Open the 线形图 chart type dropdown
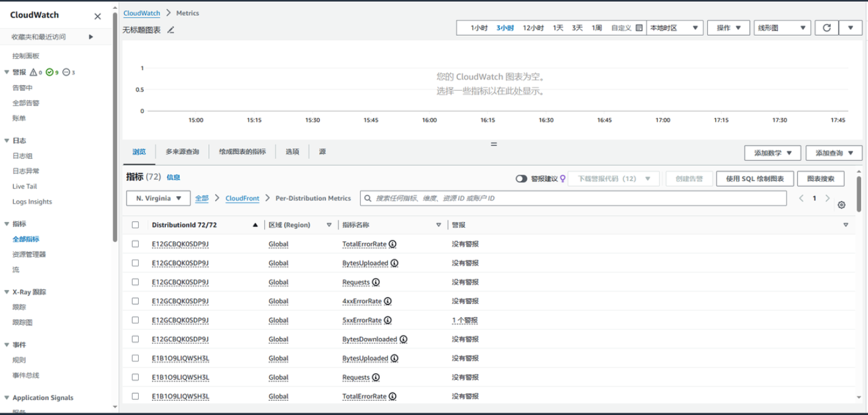 tap(782, 28)
